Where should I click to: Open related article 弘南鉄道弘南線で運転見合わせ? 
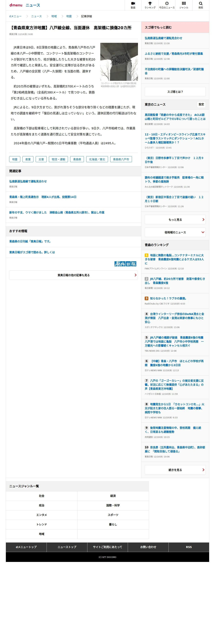tap(28, 182)
